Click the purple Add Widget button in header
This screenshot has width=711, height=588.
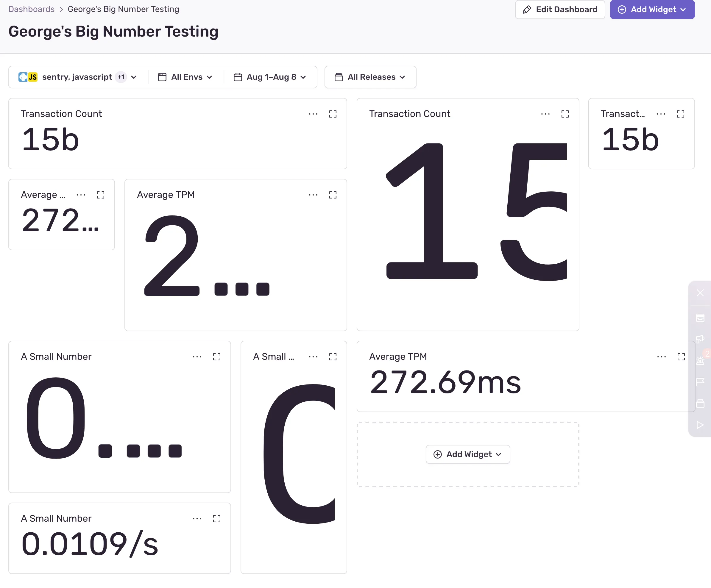click(652, 10)
